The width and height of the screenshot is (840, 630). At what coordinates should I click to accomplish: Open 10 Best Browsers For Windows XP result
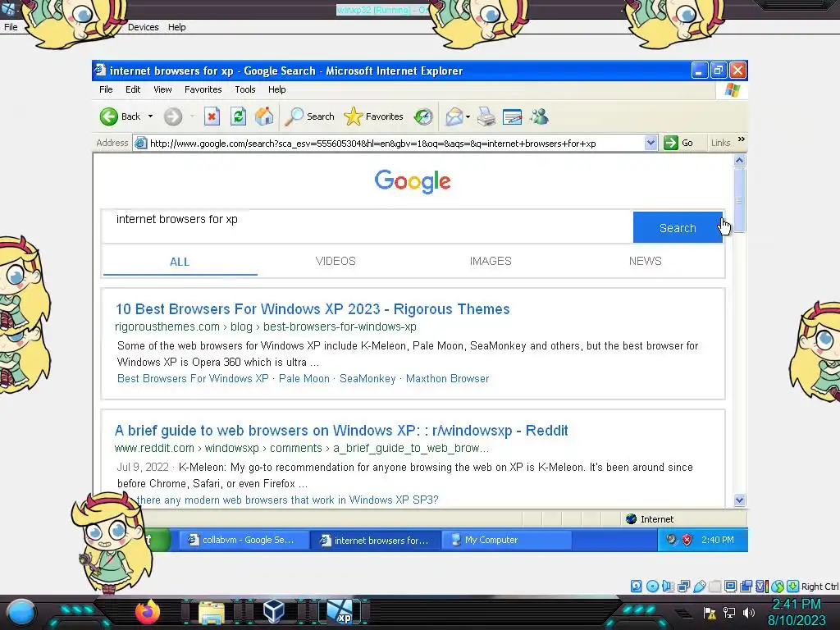pos(313,309)
